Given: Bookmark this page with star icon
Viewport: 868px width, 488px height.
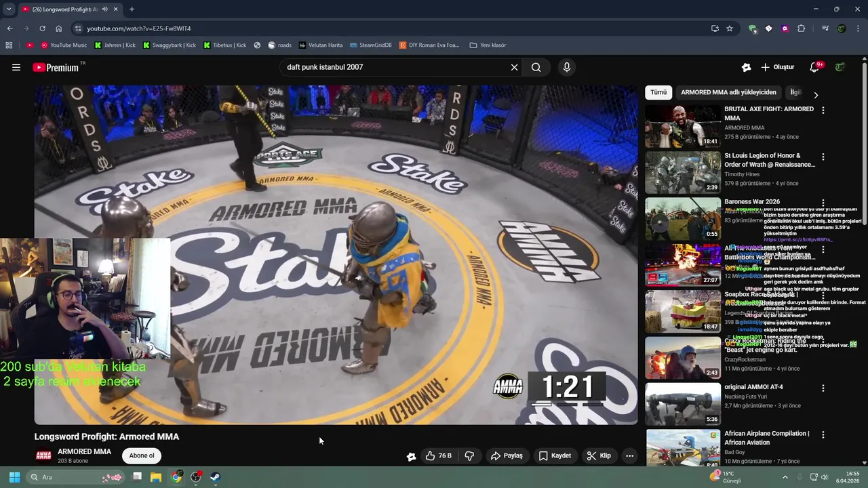Looking at the screenshot, I should tap(730, 28).
